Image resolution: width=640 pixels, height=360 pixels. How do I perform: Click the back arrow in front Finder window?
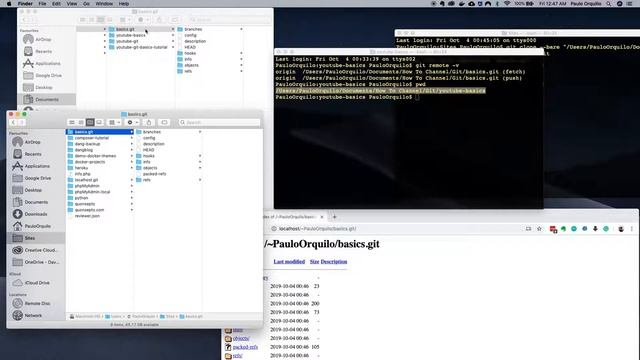point(13,122)
